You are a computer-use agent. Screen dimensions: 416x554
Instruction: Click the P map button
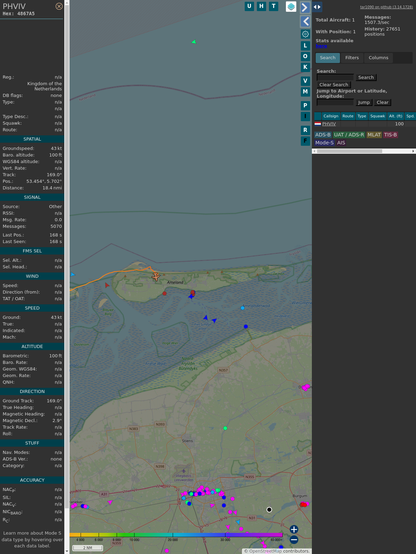coord(305,105)
